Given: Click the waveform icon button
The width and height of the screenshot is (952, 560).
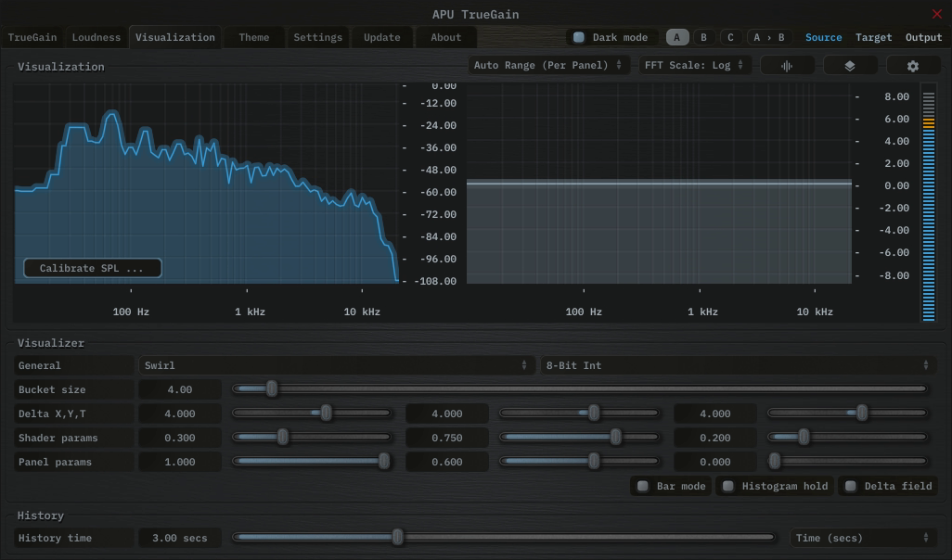Looking at the screenshot, I should pyautogui.click(x=788, y=66).
